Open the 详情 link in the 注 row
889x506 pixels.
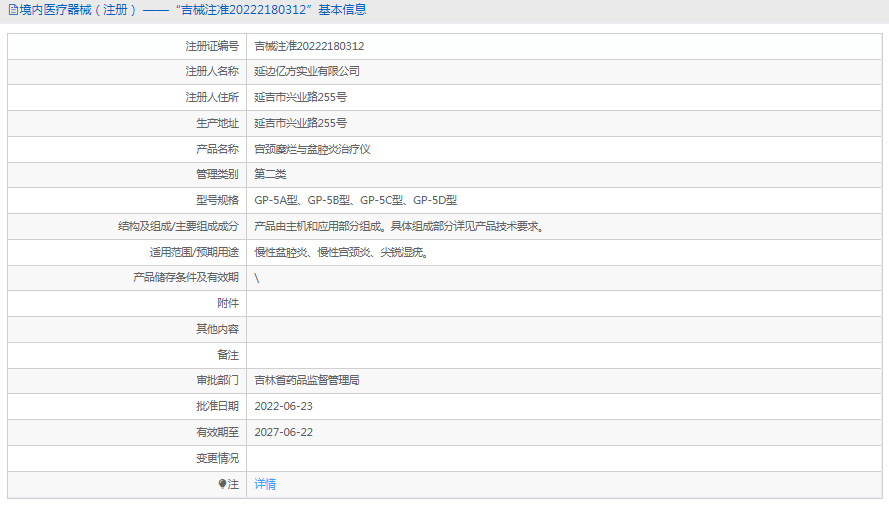pos(265,484)
